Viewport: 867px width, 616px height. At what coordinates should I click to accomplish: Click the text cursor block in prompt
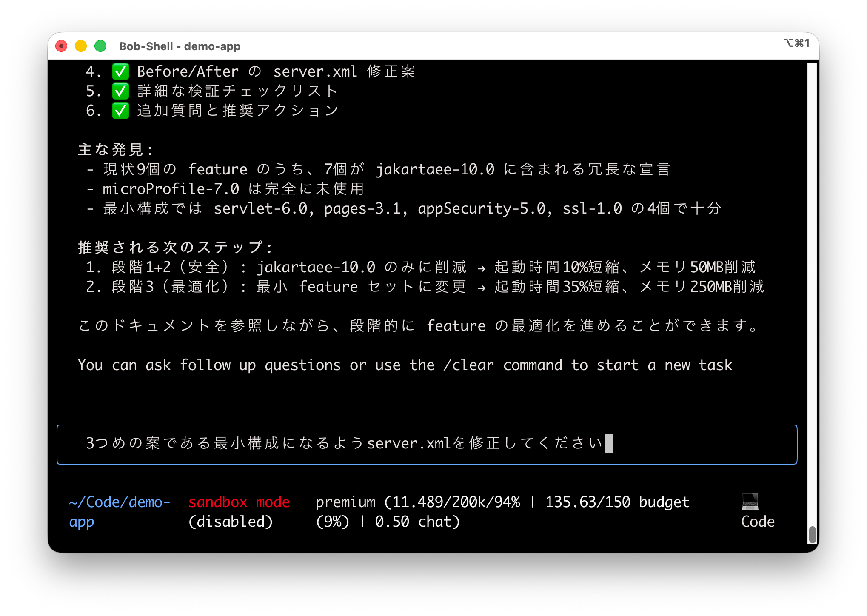point(609,444)
